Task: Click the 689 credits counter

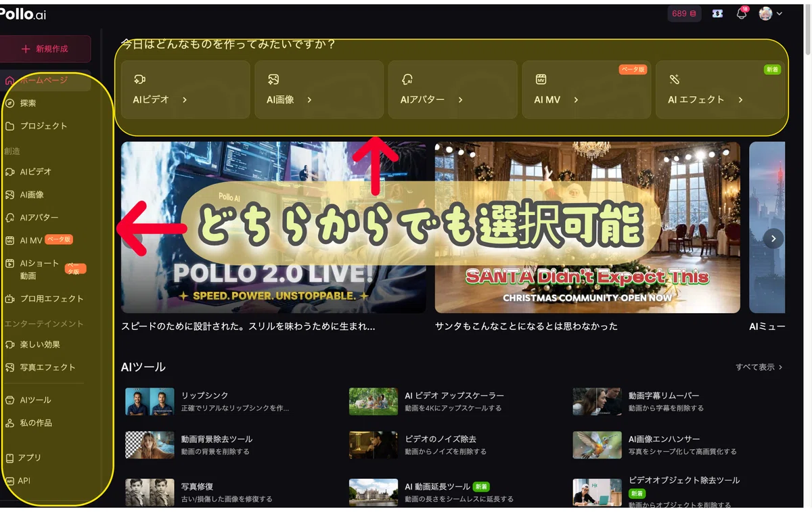Action: coord(684,14)
